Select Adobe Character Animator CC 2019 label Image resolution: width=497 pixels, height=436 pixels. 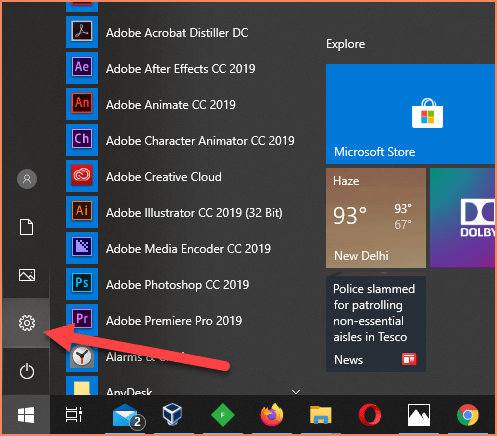(200, 141)
